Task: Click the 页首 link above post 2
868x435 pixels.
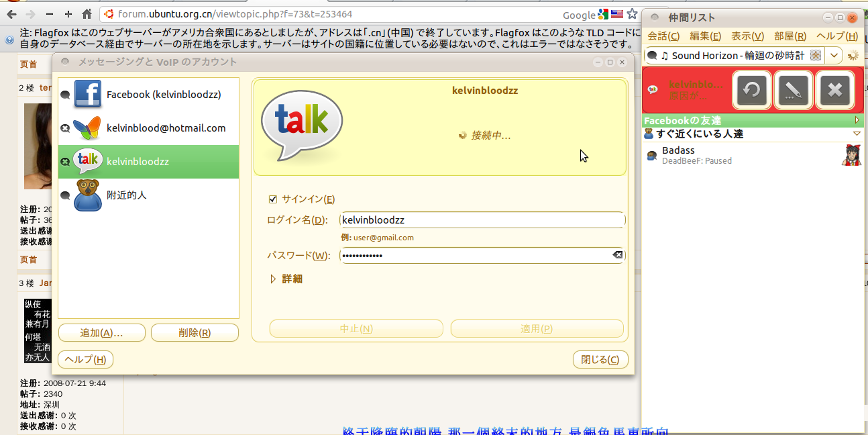Action: [x=29, y=64]
